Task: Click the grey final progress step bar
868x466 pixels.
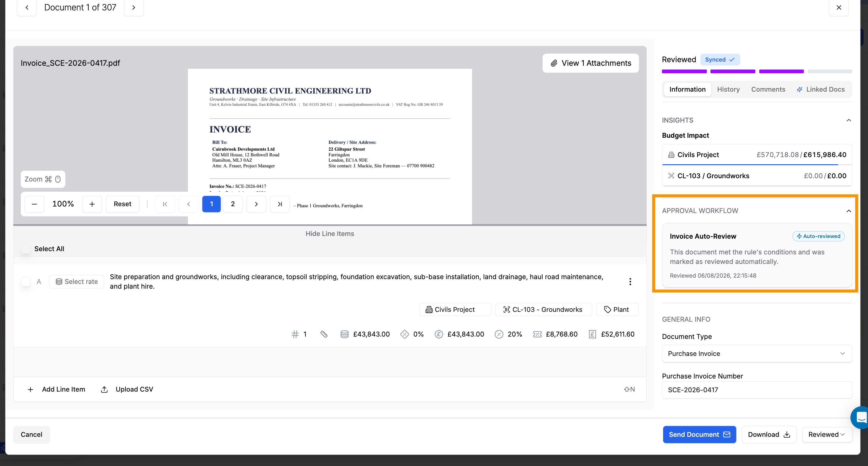Action: coord(830,71)
